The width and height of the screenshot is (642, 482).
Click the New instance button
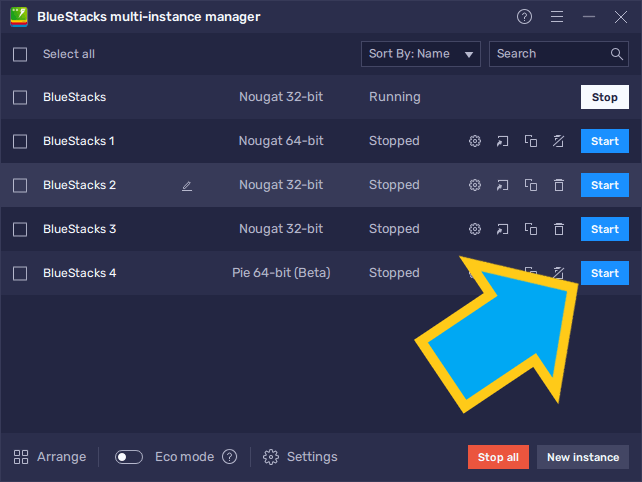coord(582,457)
